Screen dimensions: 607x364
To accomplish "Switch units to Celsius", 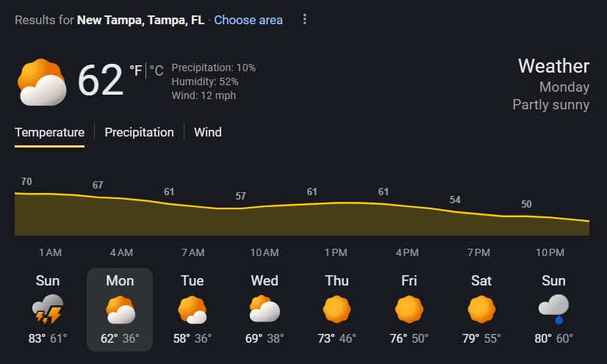I will tap(157, 70).
